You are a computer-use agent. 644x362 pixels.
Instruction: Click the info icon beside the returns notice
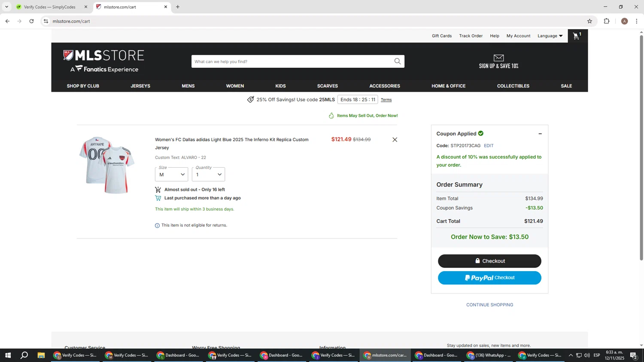[157, 226]
